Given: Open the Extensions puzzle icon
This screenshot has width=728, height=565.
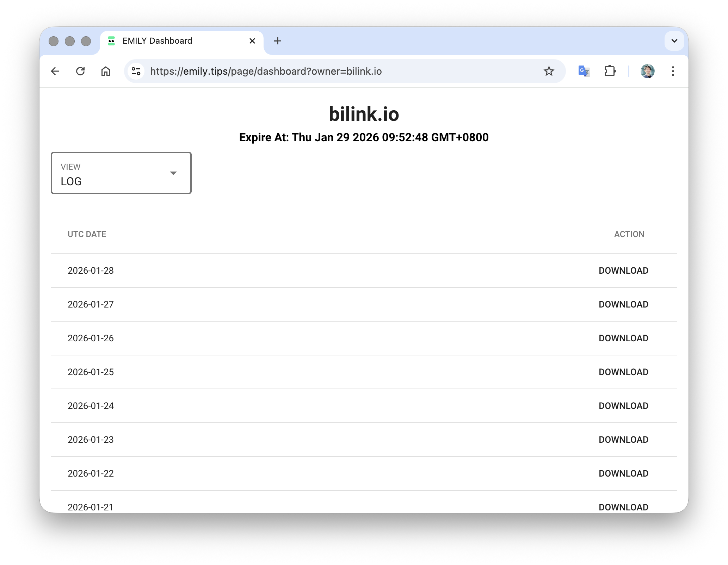Looking at the screenshot, I should [610, 72].
